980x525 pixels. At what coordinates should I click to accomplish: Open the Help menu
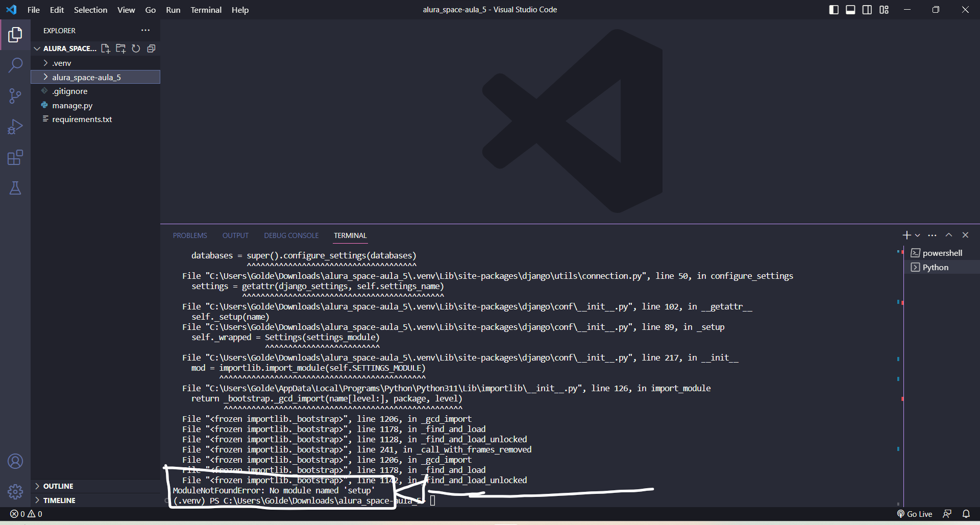tap(240, 10)
